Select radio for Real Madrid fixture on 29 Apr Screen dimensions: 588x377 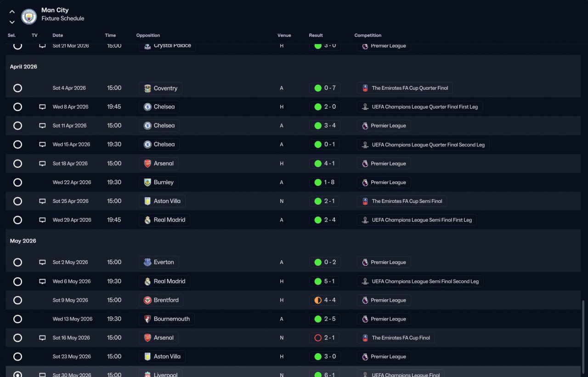click(17, 220)
